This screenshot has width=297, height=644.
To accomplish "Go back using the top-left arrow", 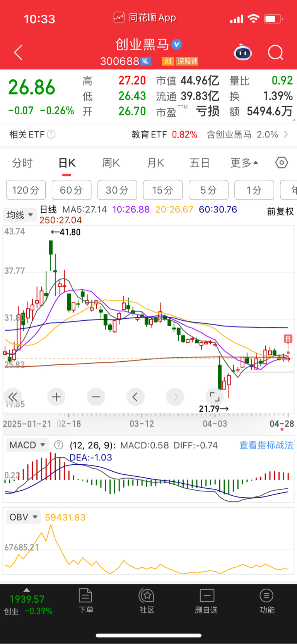I will (18, 52).
